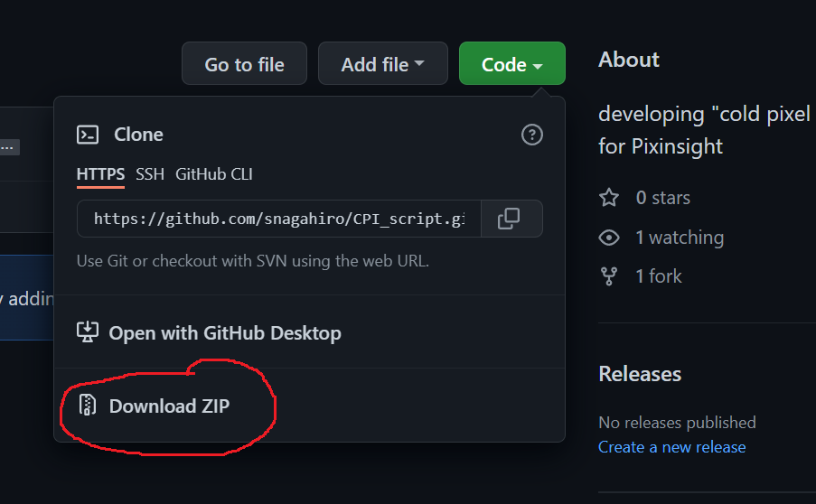Click the fork icon
The width and height of the screenshot is (816, 504).
tap(609, 276)
